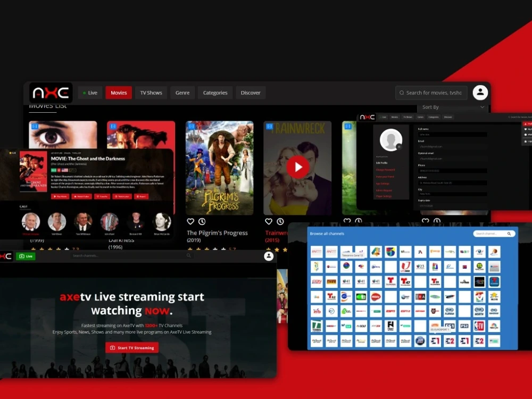The height and width of the screenshot is (399, 532).
Task: Click the movies and tvshows search field
Action: point(431,93)
